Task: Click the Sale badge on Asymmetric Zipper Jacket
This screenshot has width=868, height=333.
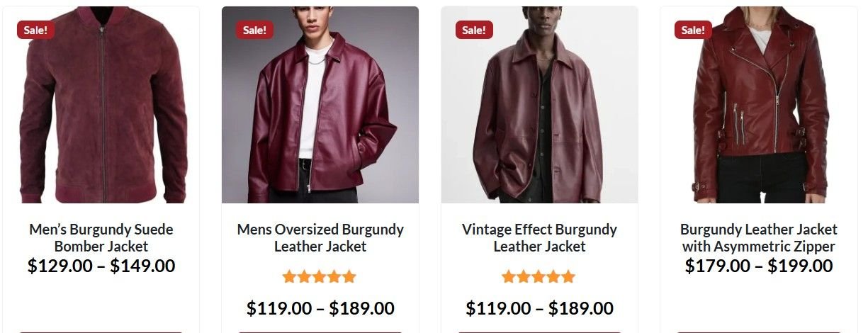Action: 693,30
